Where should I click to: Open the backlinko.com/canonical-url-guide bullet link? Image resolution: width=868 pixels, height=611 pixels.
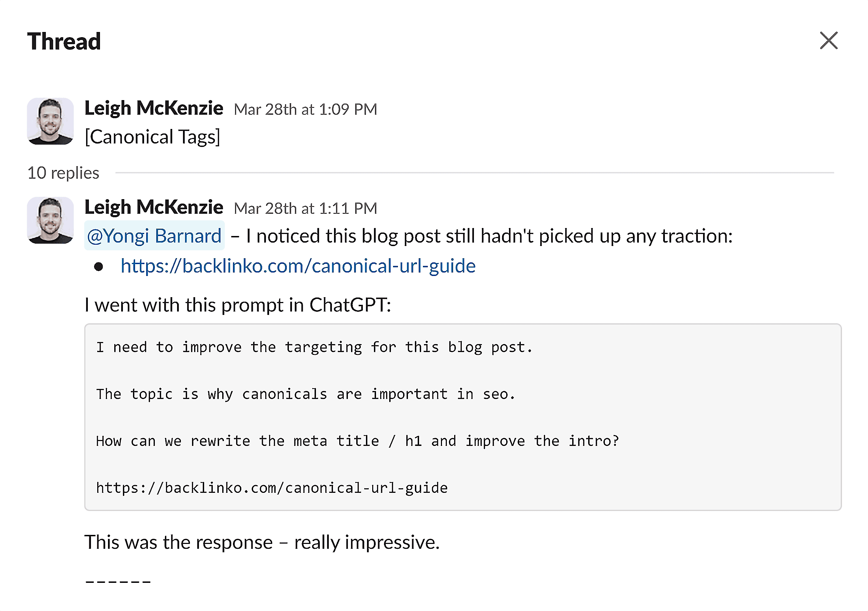298,266
